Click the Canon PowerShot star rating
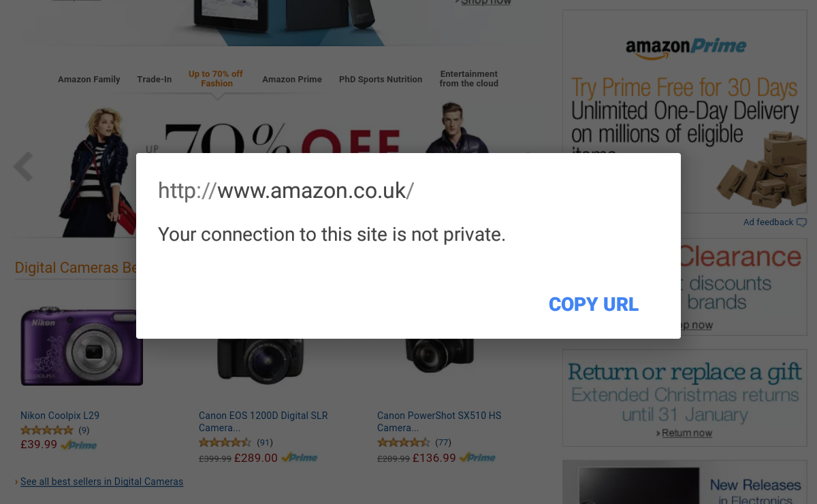The width and height of the screenshot is (817, 504). [403, 443]
